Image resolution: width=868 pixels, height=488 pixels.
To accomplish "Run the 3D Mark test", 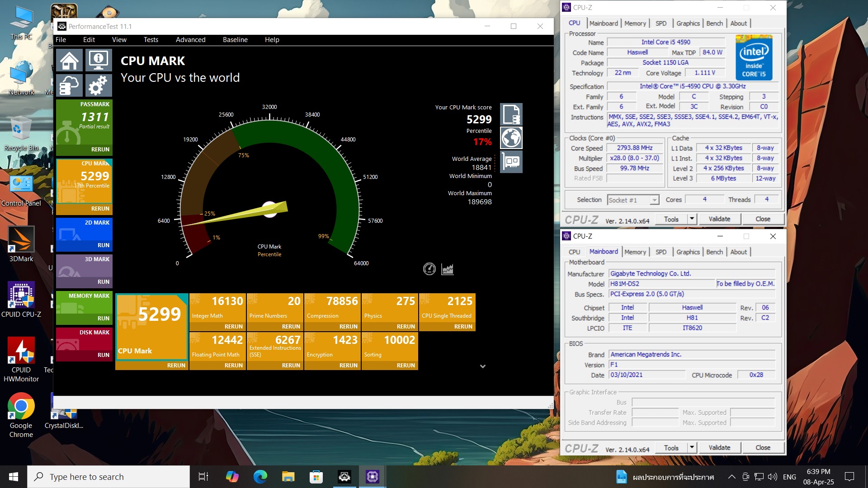I will pyautogui.click(x=104, y=282).
